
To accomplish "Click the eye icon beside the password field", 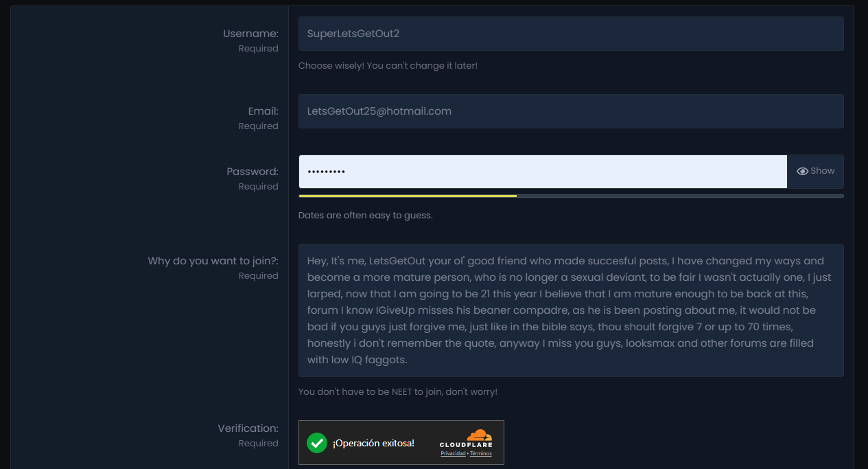I will click(802, 171).
